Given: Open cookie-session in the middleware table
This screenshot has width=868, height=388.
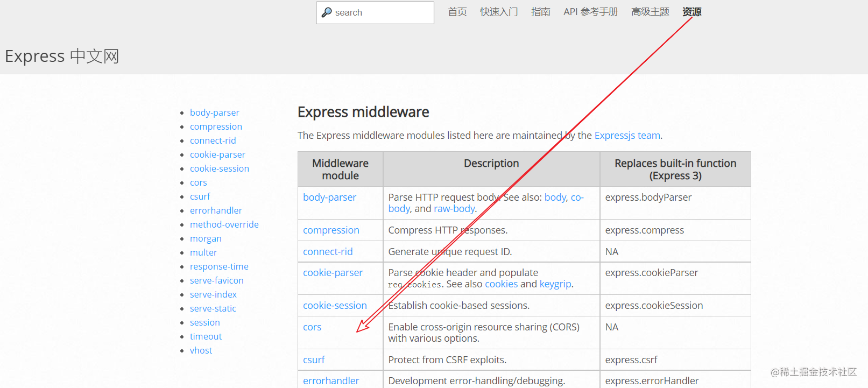Looking at the screenshot, I should click(335, 306).
